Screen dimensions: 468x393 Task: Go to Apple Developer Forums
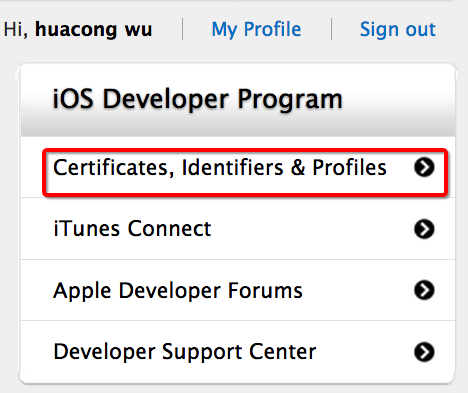point(178,291)
